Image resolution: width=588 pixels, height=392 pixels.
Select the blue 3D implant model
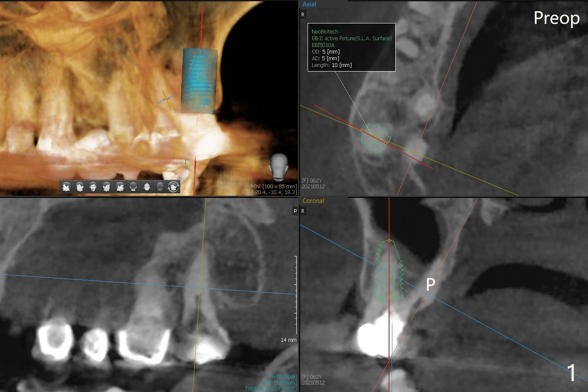pos(199,80)
